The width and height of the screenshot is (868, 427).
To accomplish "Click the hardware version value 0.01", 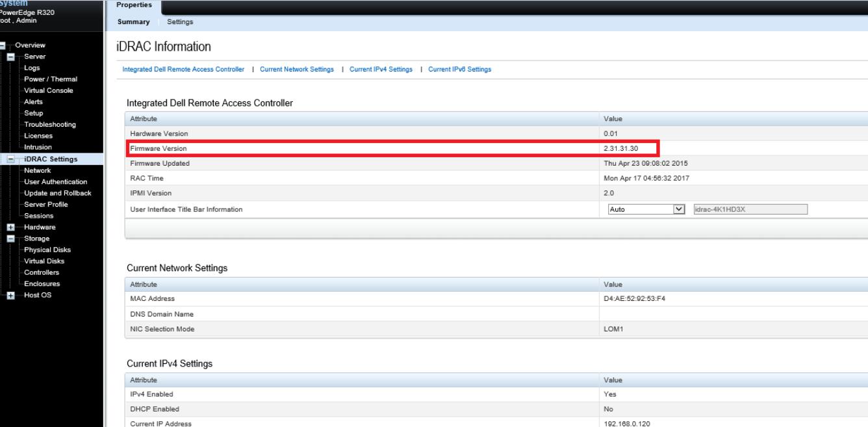I will [x=610, y=134].
